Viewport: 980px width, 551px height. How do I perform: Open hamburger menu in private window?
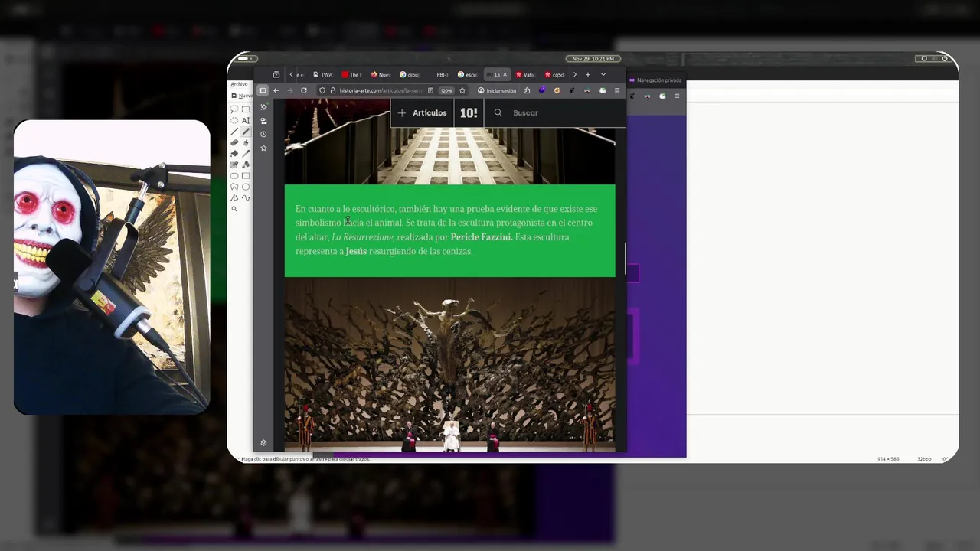pos(677,96)
